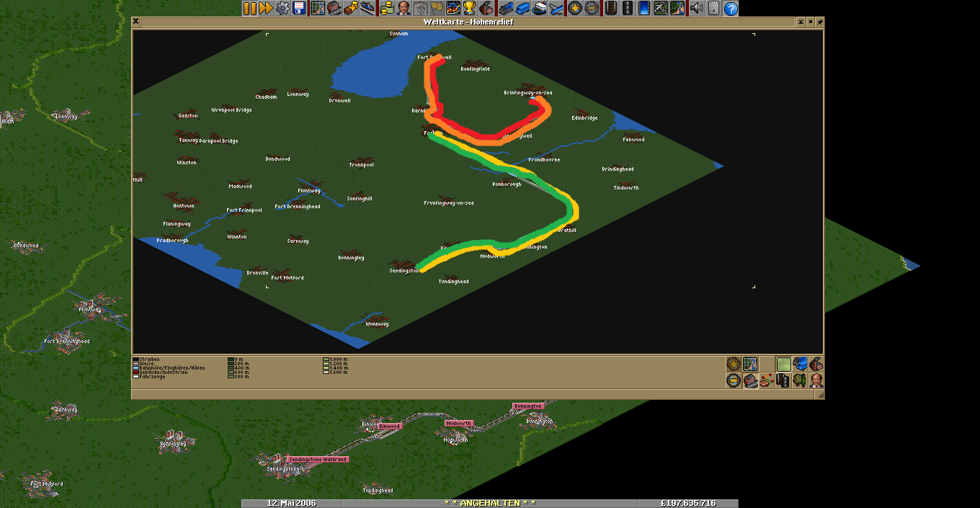Open the save game floppy disk menu
Screen dimensions: 980x508
(x=299, y=8)
